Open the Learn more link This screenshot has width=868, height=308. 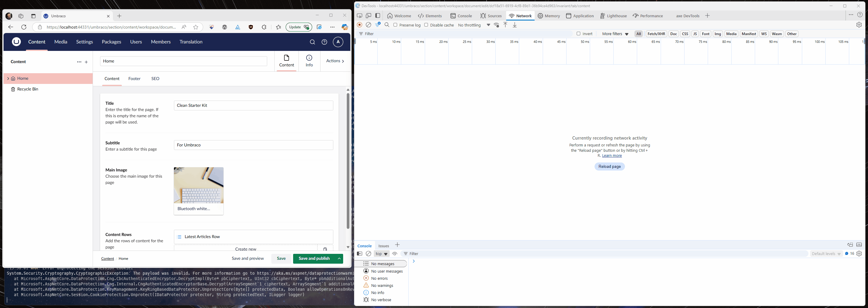point(612,156)
